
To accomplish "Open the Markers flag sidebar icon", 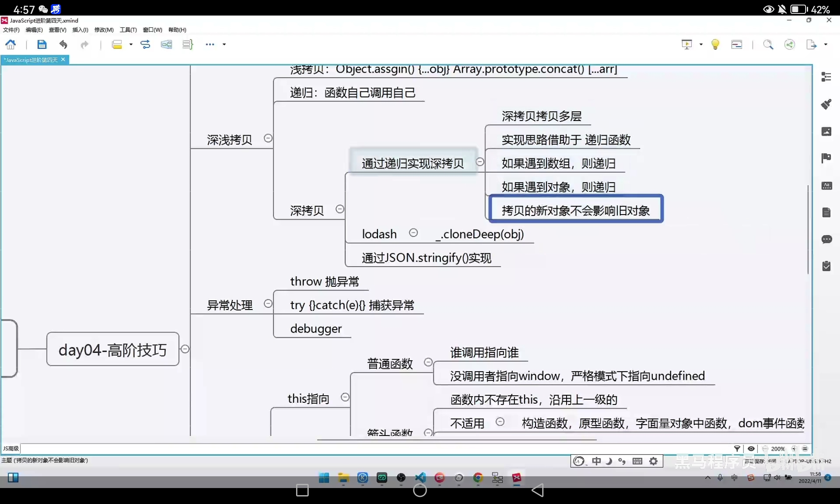I will pos(826,158).
